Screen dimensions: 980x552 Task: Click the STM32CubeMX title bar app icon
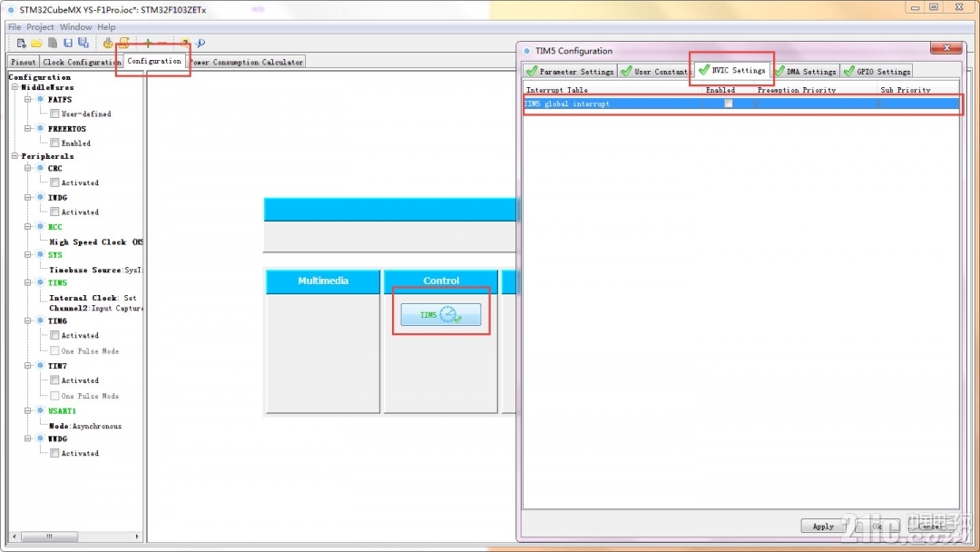tap(11, 10)
